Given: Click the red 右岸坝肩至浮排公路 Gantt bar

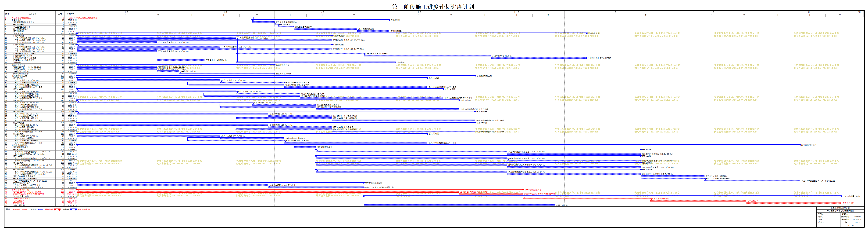Looking at the screenshot, I should (587, 199).
